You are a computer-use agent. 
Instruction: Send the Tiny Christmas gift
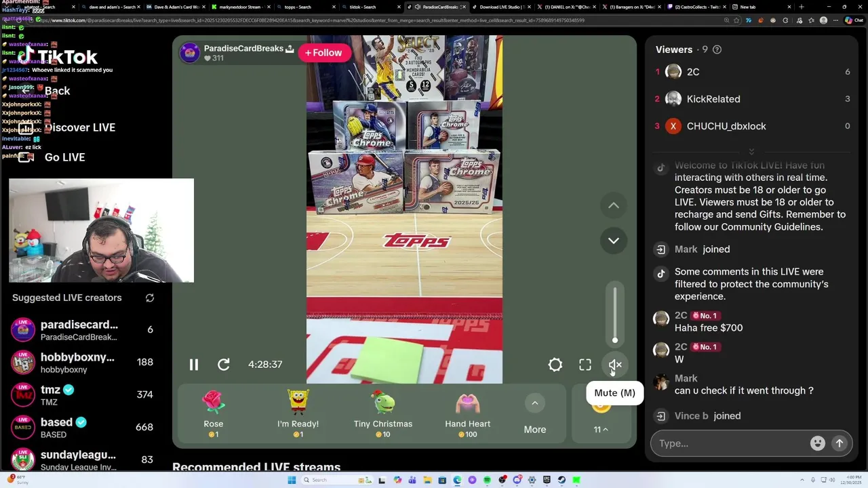point(383,413)
